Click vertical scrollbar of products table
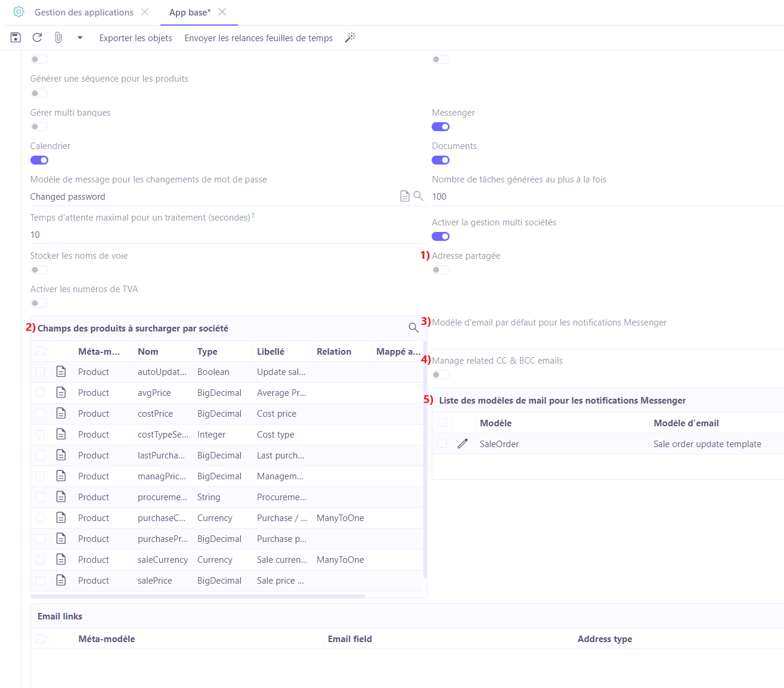This screenshot has height=688, width=784. tap(424, 459)
